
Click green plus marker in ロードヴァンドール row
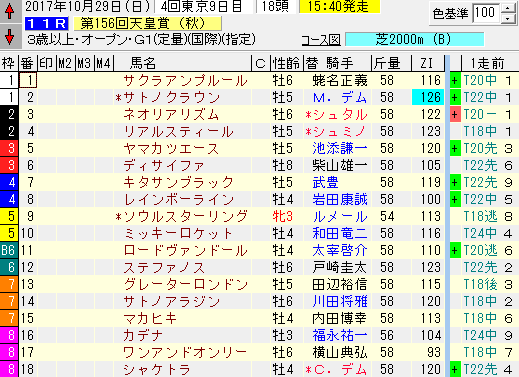click(455, 251)
